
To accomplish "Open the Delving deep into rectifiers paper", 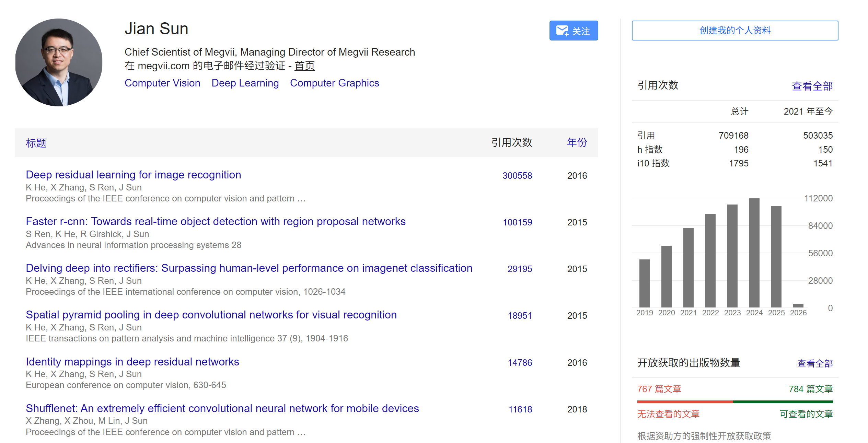I will pyautogui.click(x=249, y=268).
